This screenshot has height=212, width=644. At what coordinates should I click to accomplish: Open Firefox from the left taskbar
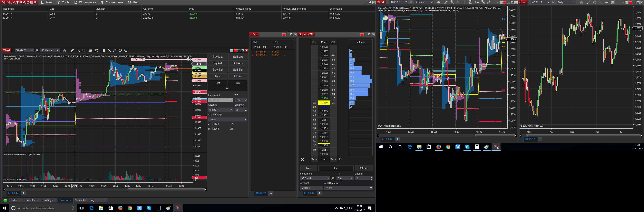(x=120, y=208)
